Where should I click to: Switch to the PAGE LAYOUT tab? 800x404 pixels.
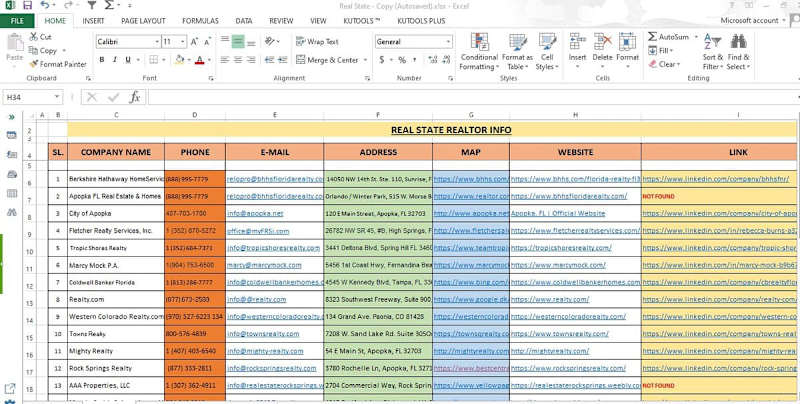tap(143, 21)
